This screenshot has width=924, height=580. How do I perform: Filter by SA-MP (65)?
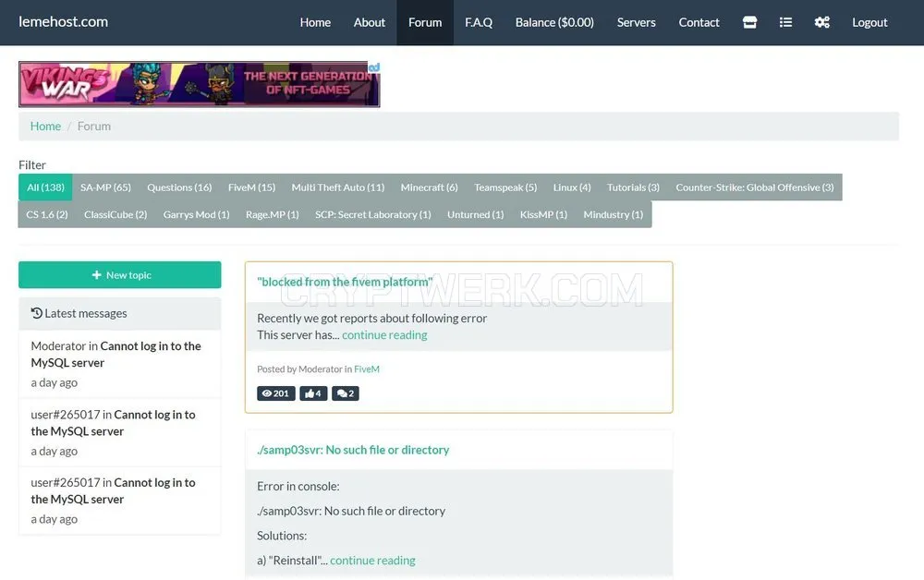click(105, 187)
